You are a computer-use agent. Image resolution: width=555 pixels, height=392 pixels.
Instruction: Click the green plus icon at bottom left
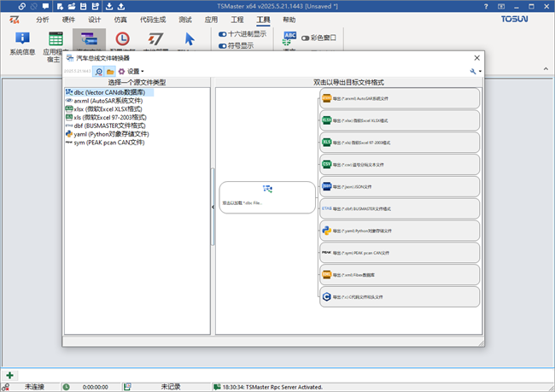[9, 375]
